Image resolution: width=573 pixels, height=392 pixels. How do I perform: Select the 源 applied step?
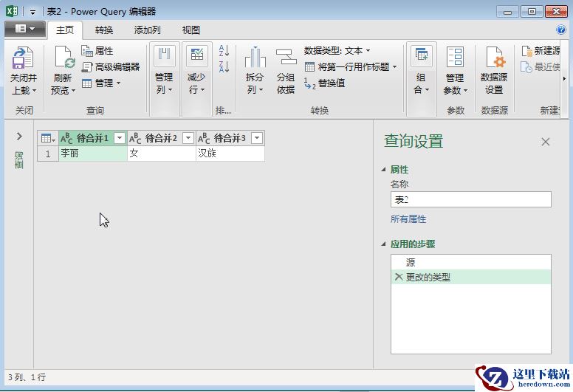point(470,262)
